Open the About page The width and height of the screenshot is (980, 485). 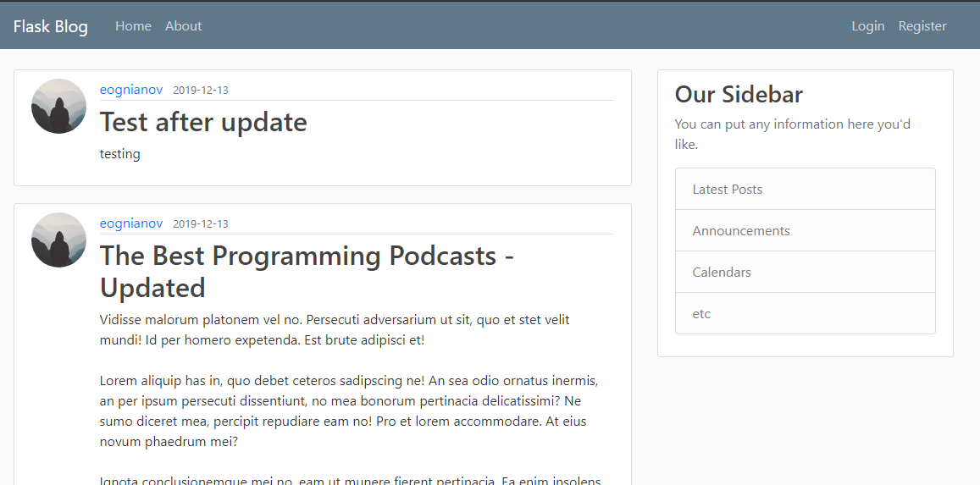tap(183, 26)
